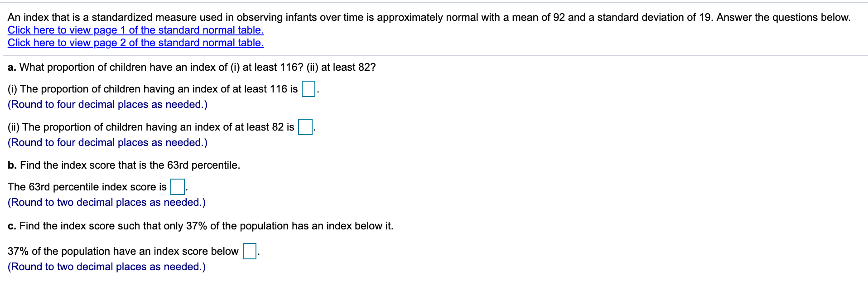Open page 1 of the standard normal table

point(135,30)
